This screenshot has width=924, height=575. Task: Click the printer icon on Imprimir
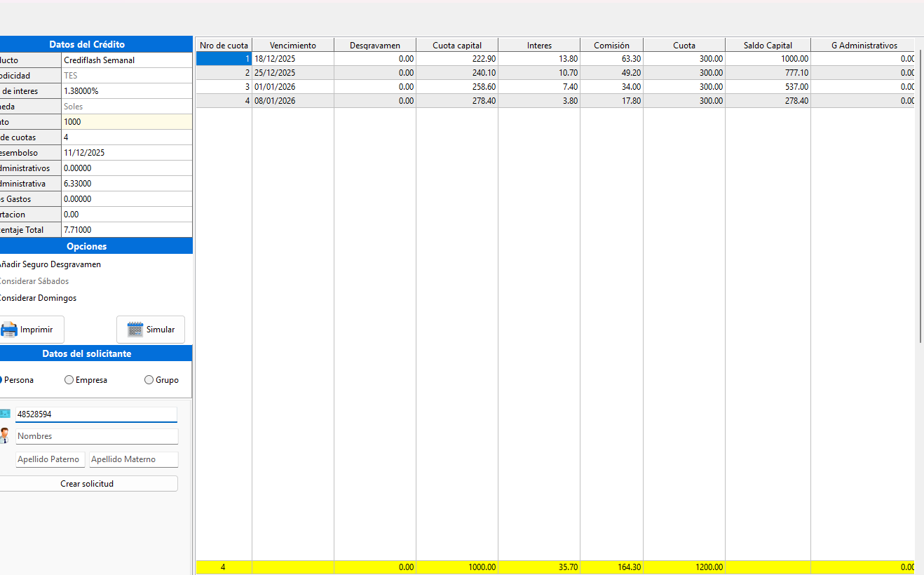pos(9,330)
